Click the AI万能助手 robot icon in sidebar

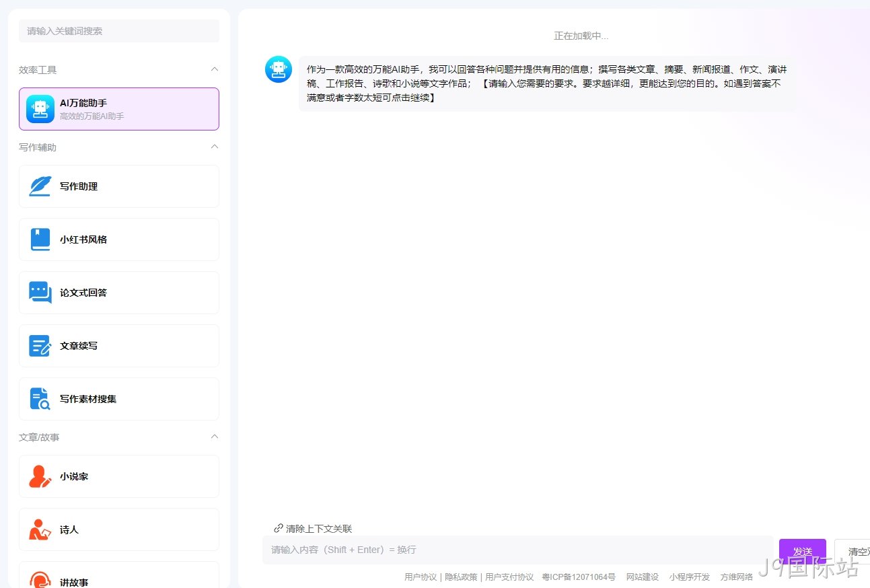pyautogui.click(x=40, y=109)
